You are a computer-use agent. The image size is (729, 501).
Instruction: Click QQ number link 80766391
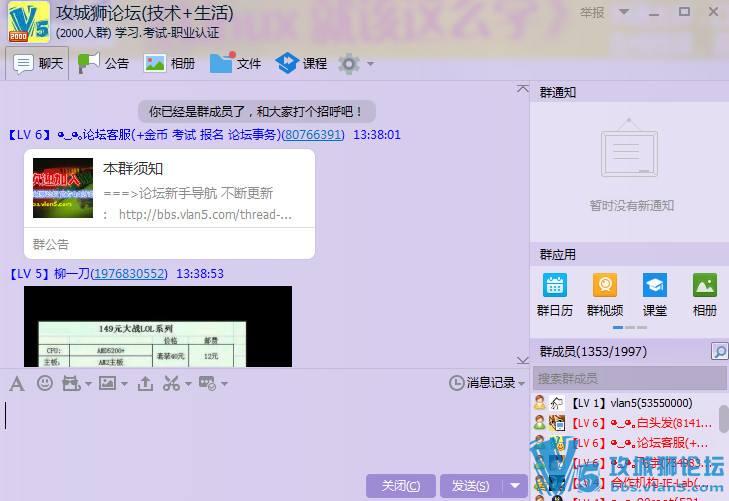coord(313,134)
